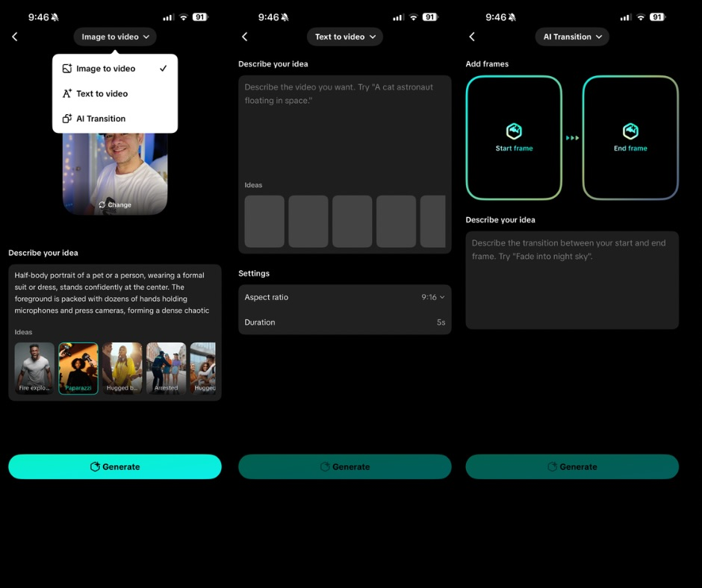The image size is (702, 588).
Task: Tap the Generate button on Image to video
Action: [x=114, y=466]
